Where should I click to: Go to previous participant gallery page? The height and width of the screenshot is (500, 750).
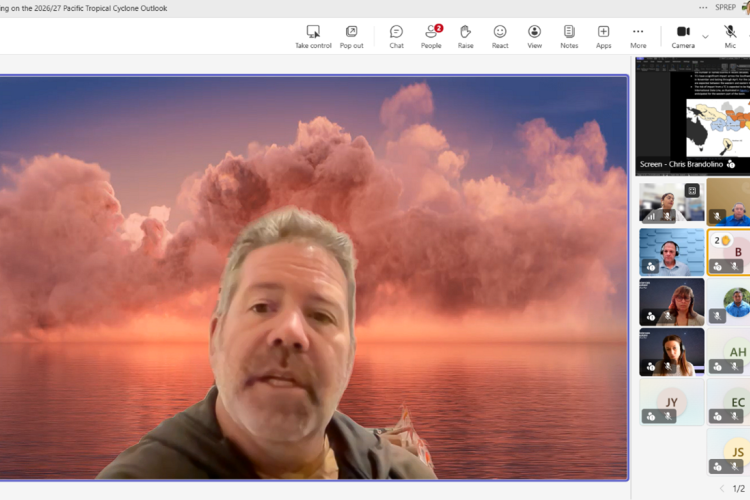[x=722, y=489]
